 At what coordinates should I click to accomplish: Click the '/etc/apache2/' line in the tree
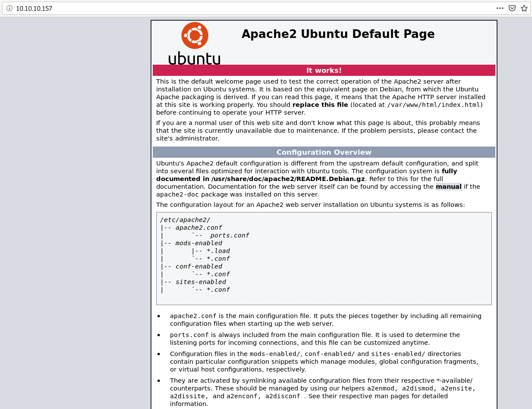click(x=185, y=220)
